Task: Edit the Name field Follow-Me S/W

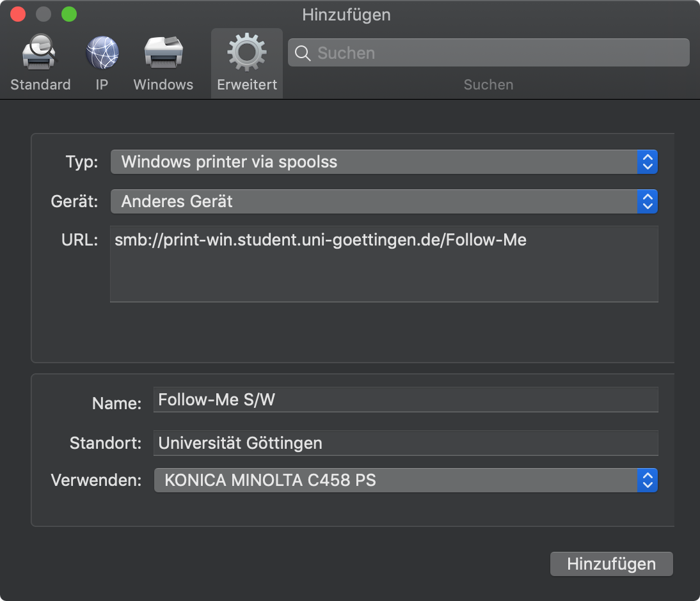Action: [x=406, y=400]
